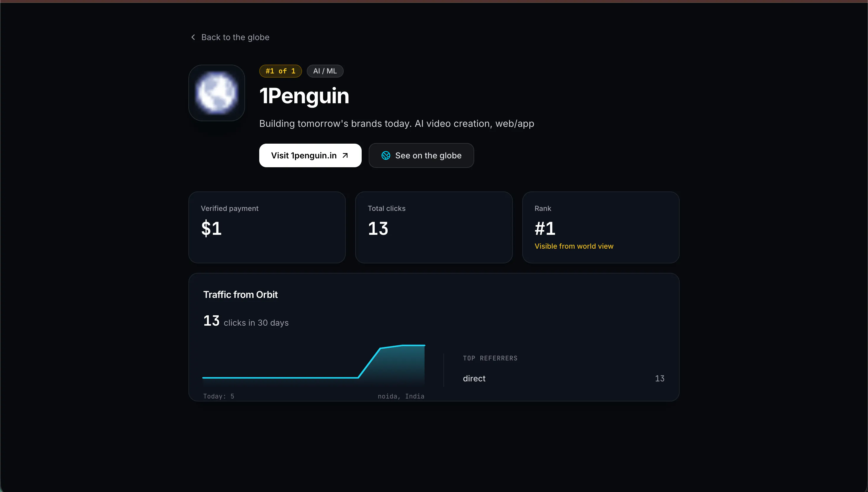
Task: Click the Verified payment label
Action: pos(230,209)
